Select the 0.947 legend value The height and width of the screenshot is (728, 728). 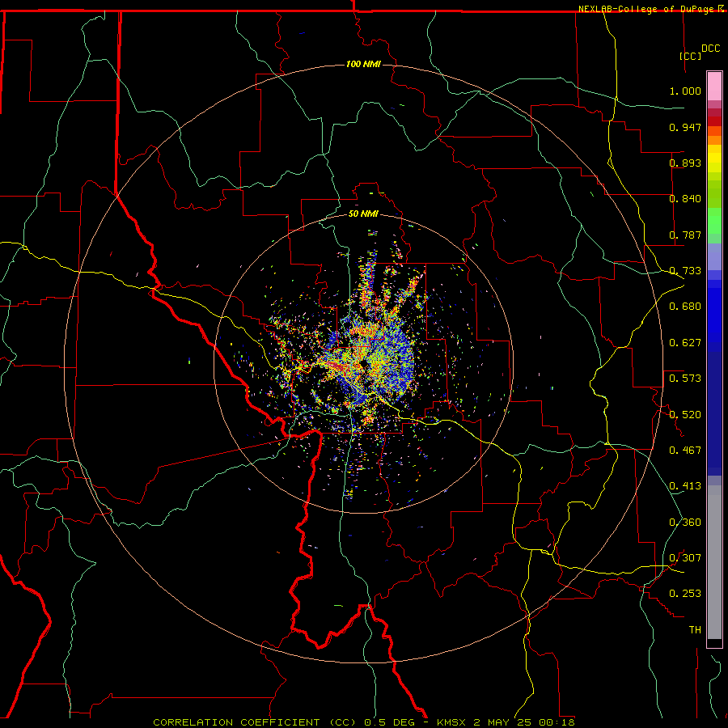[685, 127]
